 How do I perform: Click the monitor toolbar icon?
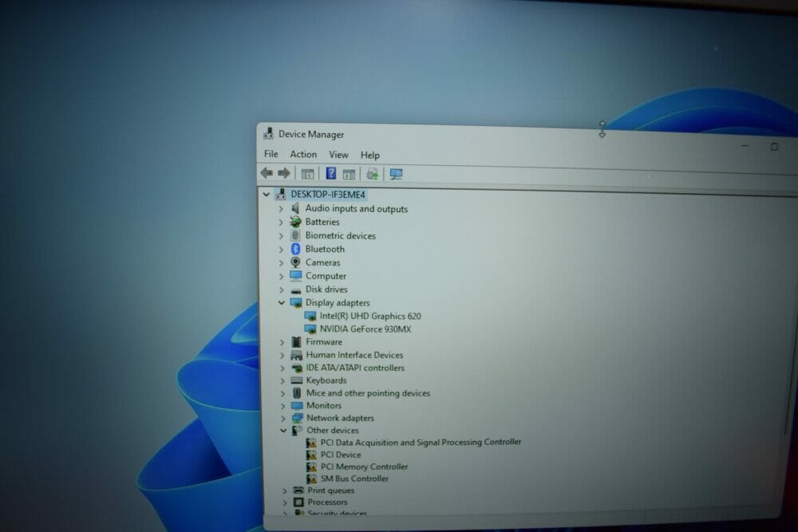[x=396, y=175]
